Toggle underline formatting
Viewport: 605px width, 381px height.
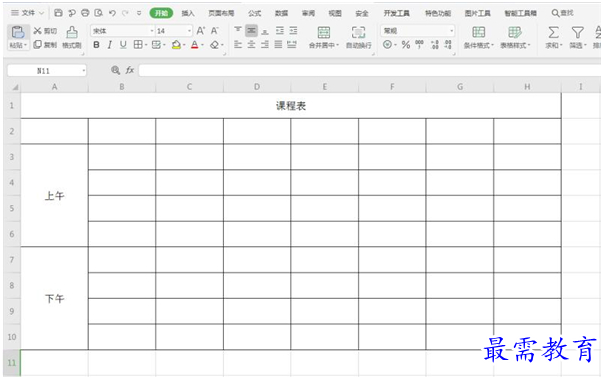click(123, 45)
